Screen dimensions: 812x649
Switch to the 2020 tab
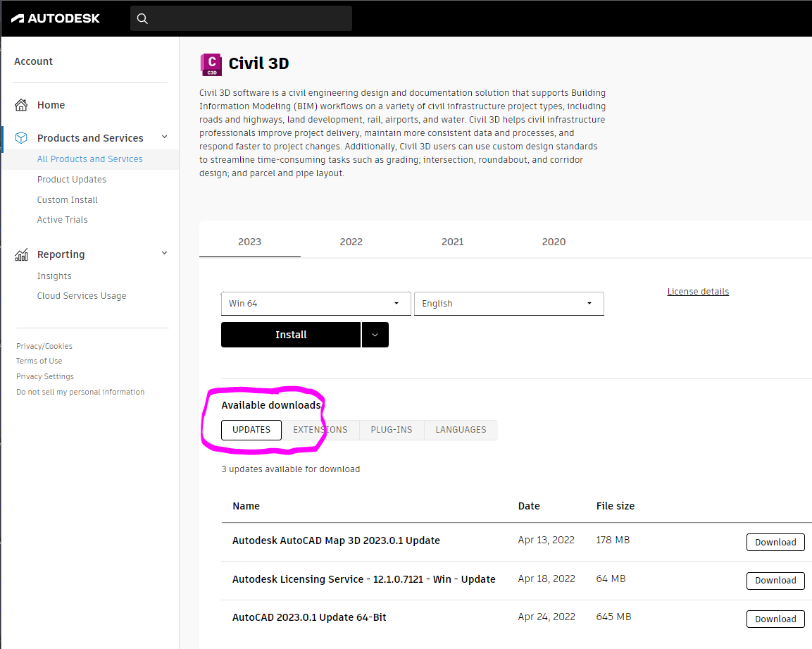554,242
